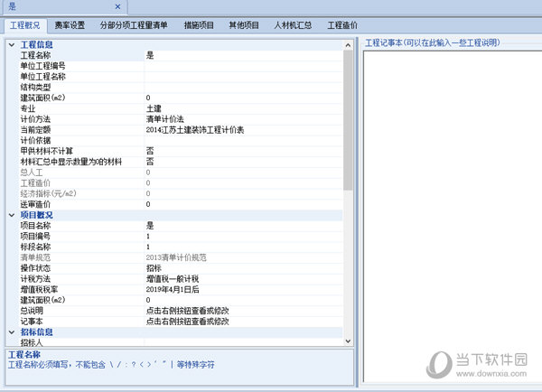
Task: Edit the 标段名称 value
Action: pyautogui.click(x=243, y=247)
